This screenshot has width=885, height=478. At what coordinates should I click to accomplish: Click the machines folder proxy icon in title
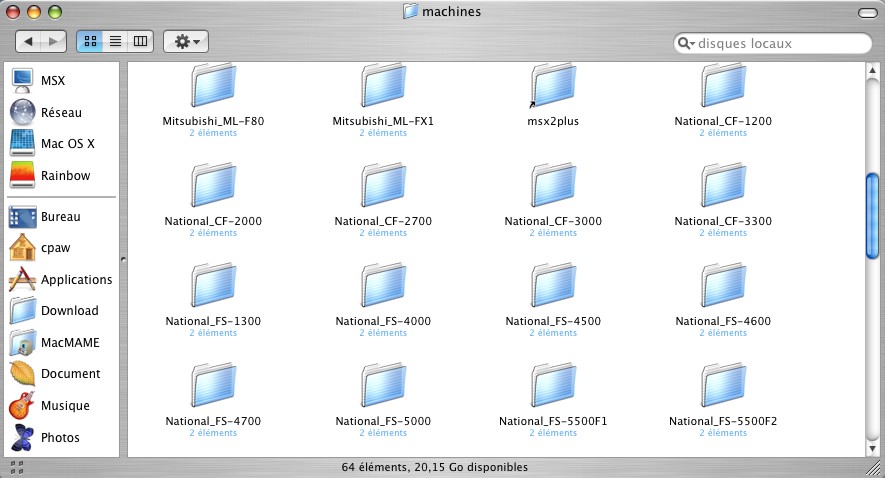click(410, 11)
